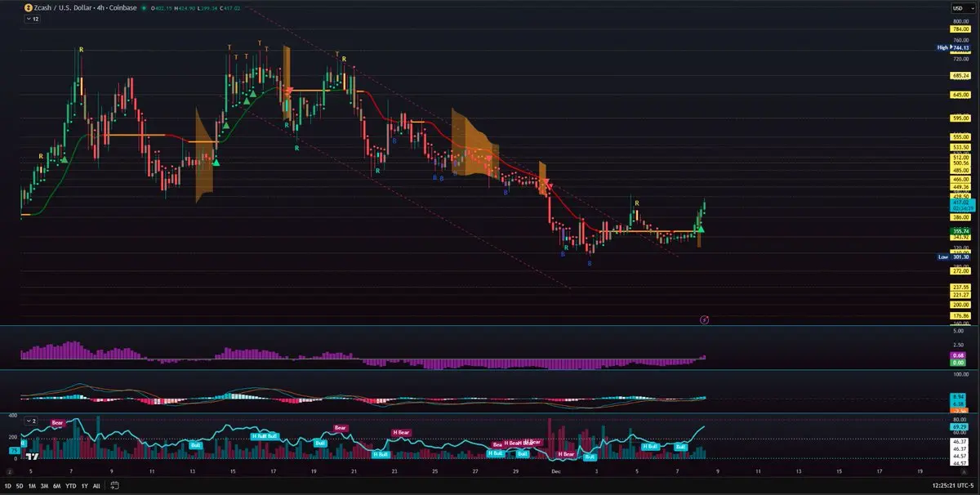The image size is (980, 495).
Task: Click the High 744.13 price label
Action: click(953, 47)
